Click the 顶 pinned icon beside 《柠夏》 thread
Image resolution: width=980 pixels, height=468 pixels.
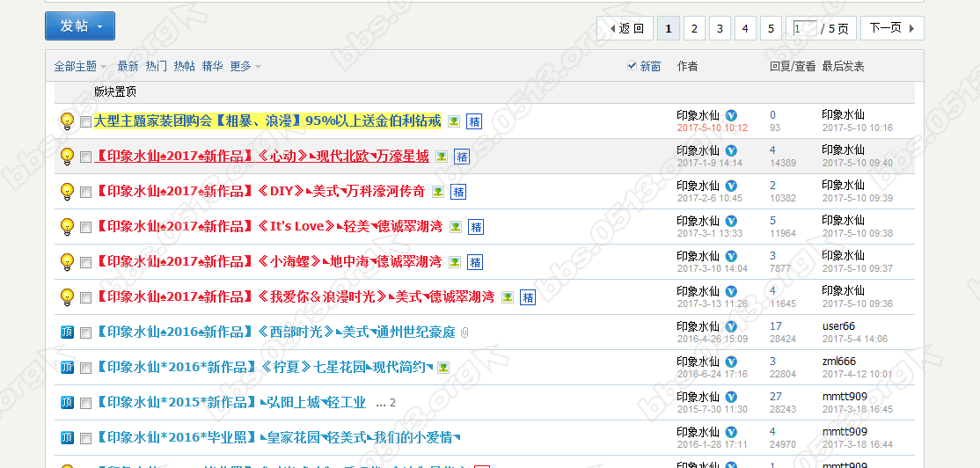[x=68, y=368]
